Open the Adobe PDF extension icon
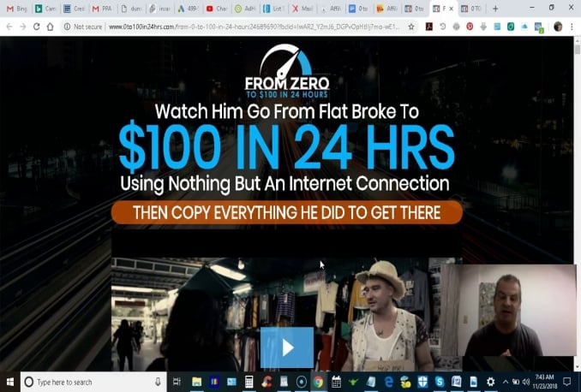The image size is (581, 392). [429, 27]
